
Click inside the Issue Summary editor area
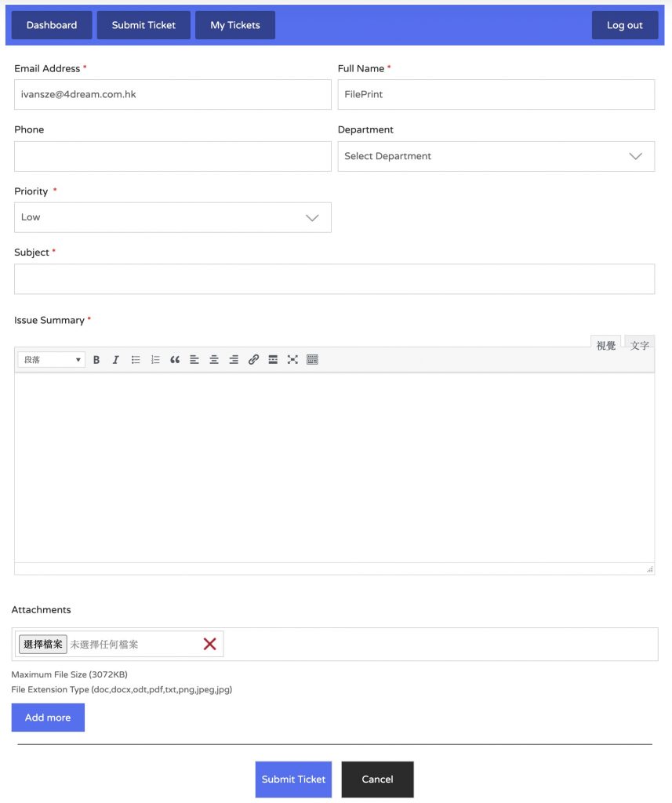coord(335,467)
